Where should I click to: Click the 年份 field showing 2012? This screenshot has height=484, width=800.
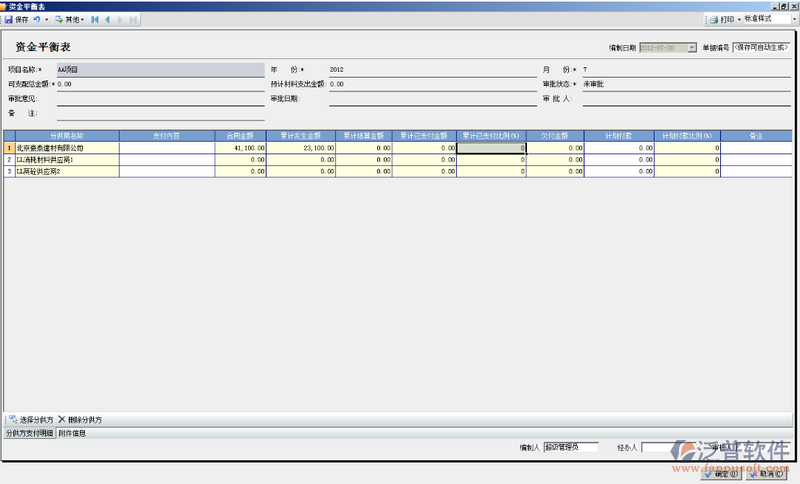point(433,70)
